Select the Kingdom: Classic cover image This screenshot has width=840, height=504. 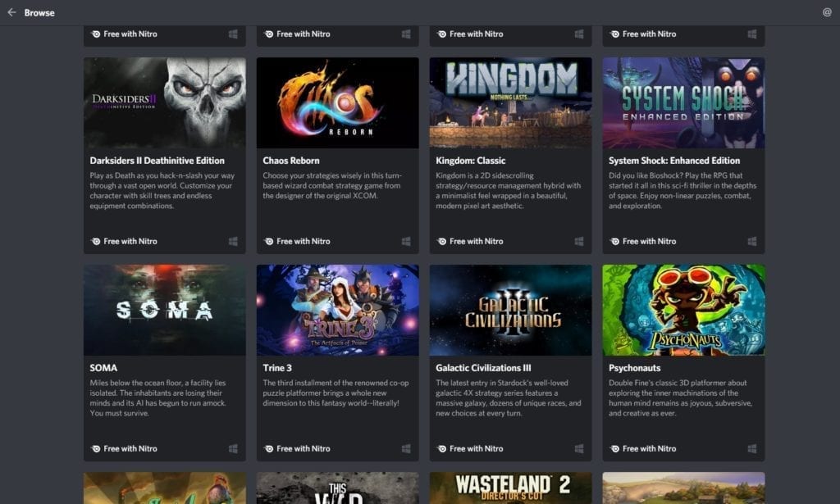click(510, 102)
